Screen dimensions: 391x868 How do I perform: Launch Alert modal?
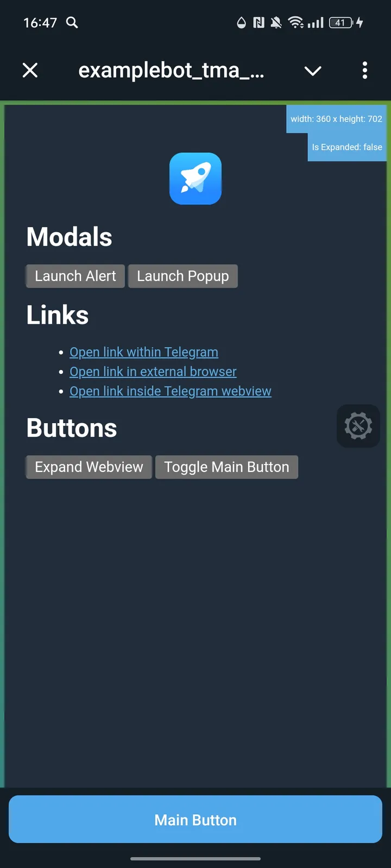pyautogui.click(x=75, y=276)
